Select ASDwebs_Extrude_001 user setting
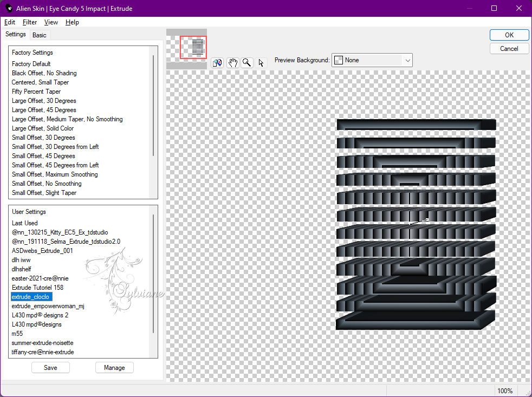The height and width of the screenshot is (397, 532). tap(42, 250)
